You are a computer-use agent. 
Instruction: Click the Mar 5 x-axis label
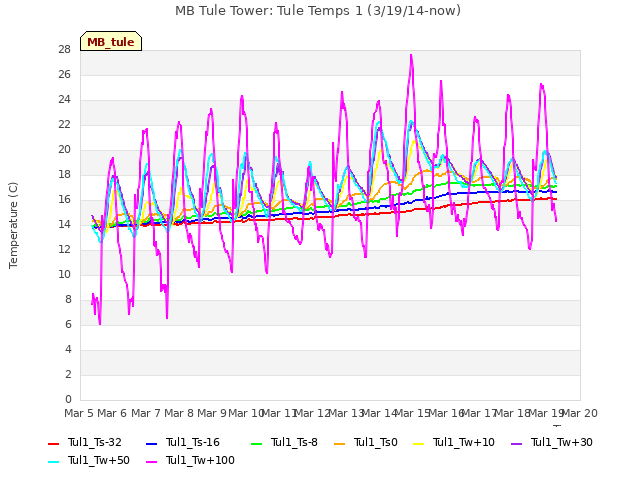[x=79, y=413]
